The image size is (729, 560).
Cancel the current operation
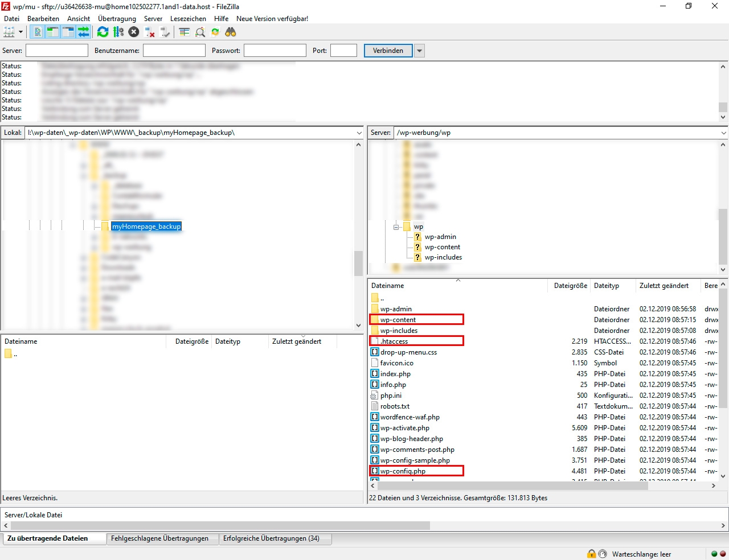tap(134, 32)
